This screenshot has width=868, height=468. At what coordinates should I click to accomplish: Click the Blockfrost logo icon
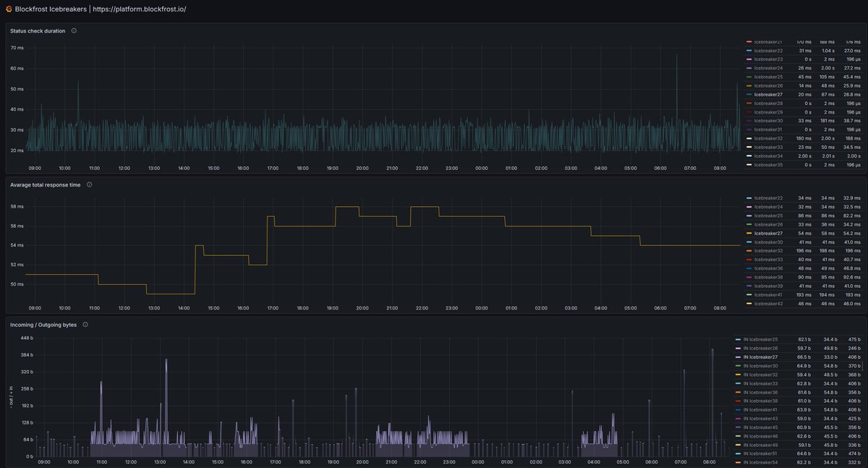[x=7, y=9]
